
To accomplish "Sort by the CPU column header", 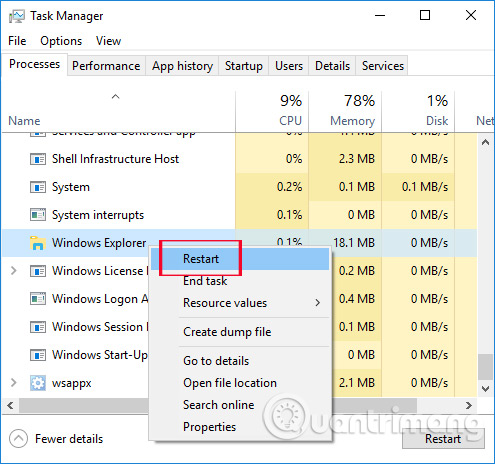I will (x=272, y=111).
